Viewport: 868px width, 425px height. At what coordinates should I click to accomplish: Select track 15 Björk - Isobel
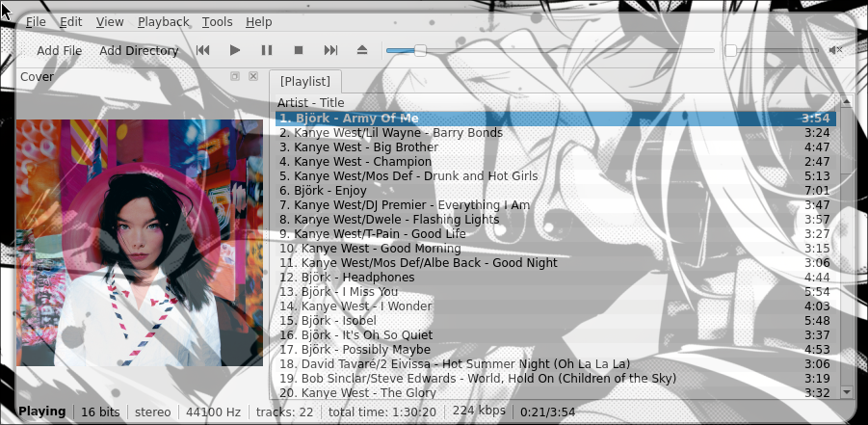[x=556, y=321]
